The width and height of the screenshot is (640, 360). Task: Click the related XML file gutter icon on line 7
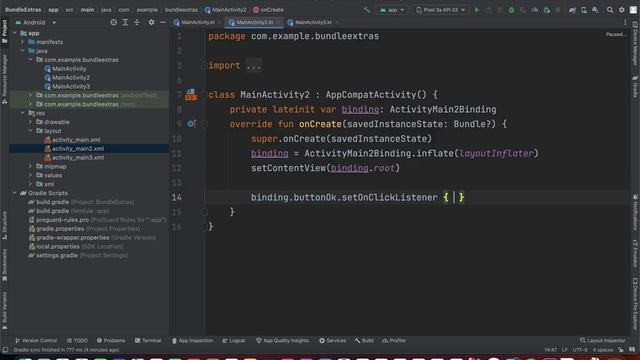(191, 95)
